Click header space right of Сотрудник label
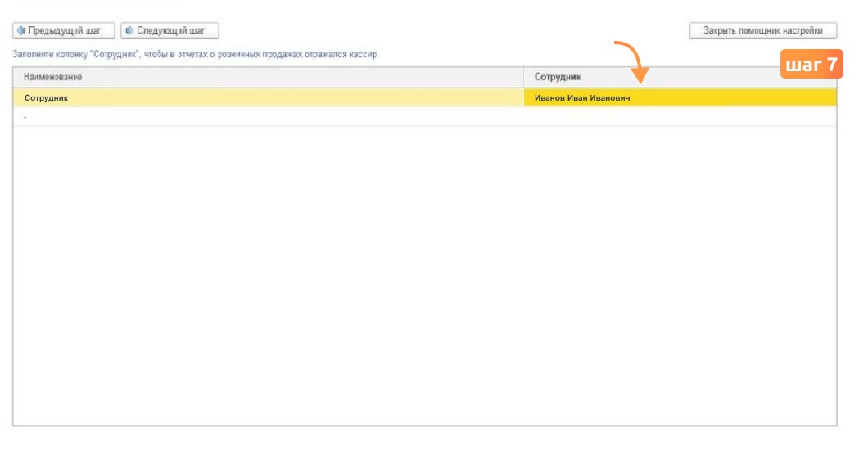Viewport: 868px width, 454px height. [681, 77]
